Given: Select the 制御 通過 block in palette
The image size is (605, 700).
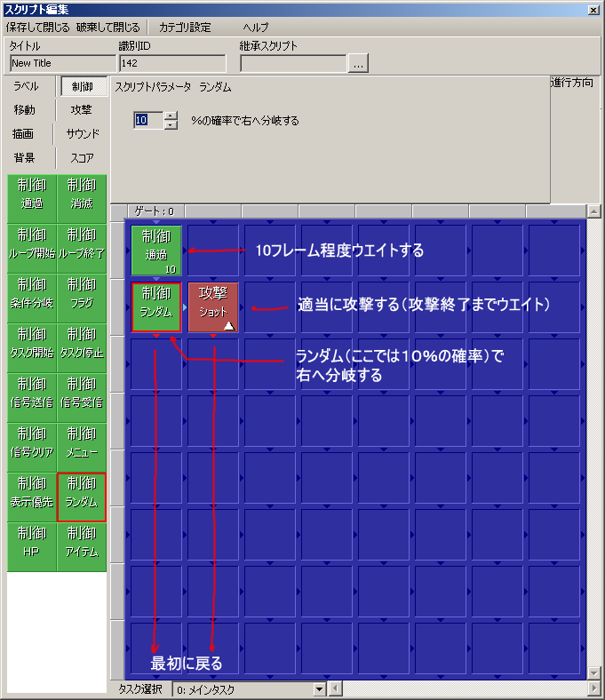Looking at the screenshot, I should pos(32,194).
